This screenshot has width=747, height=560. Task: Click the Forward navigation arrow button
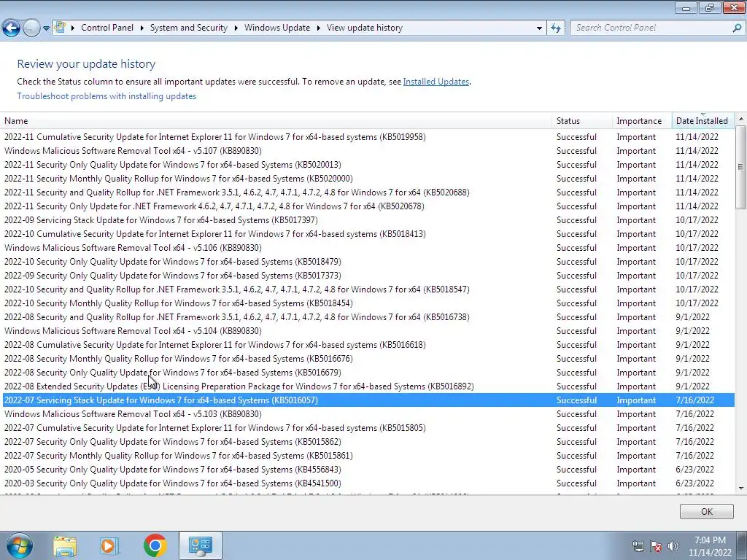31,28
